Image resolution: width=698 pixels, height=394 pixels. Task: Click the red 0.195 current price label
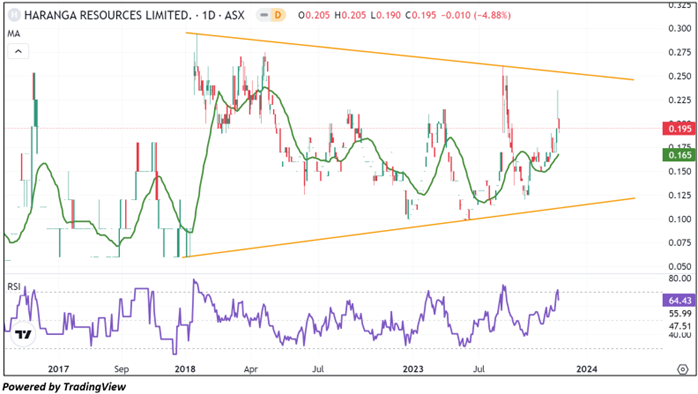(679, 129)
